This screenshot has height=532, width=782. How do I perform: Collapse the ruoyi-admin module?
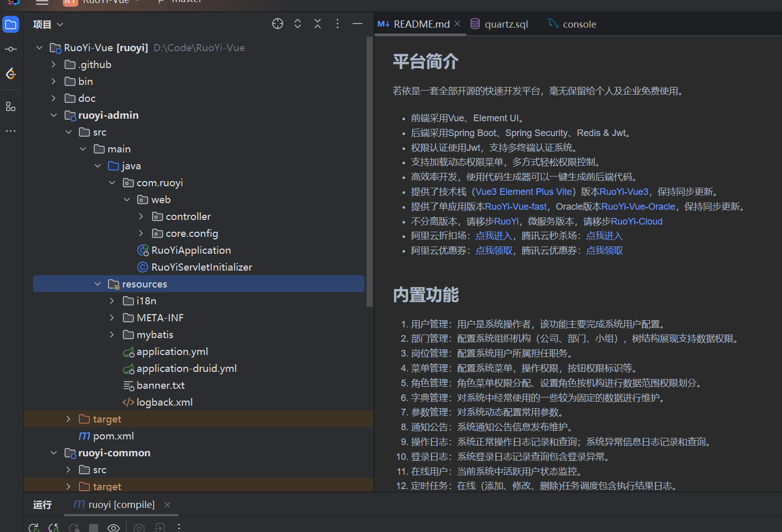point(54,115)
